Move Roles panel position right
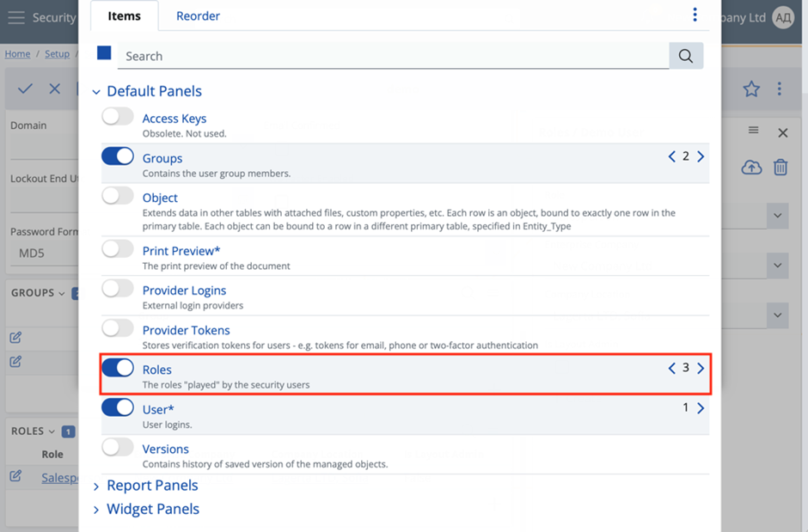This screenshot has height=532, width=808. (x=701, y=368)
